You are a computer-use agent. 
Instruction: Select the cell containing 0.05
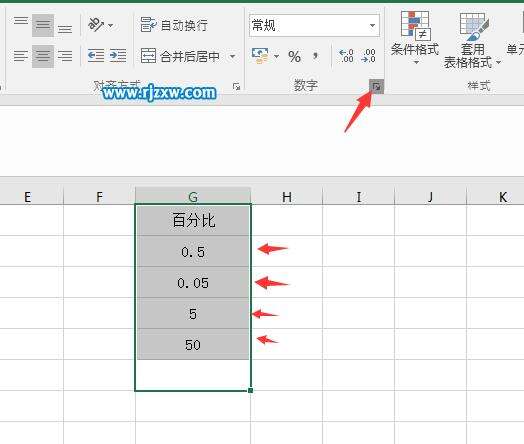click(x=193, y=282)
